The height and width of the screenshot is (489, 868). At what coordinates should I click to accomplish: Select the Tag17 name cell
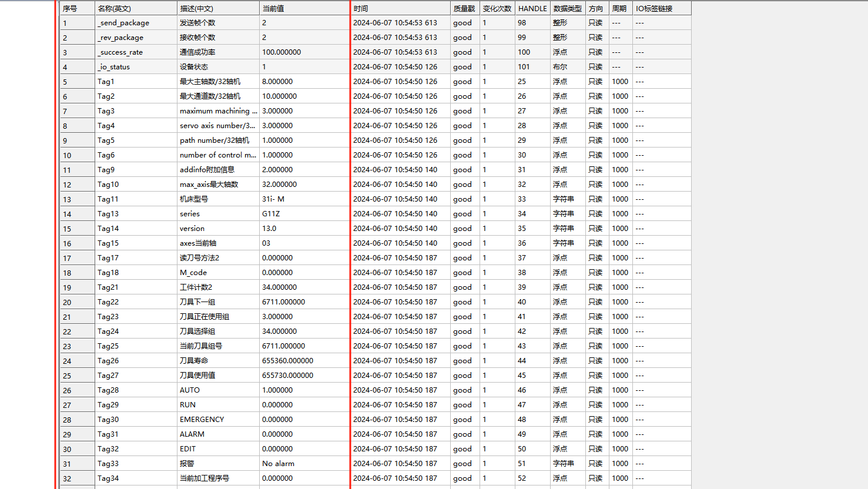(136, 257)
